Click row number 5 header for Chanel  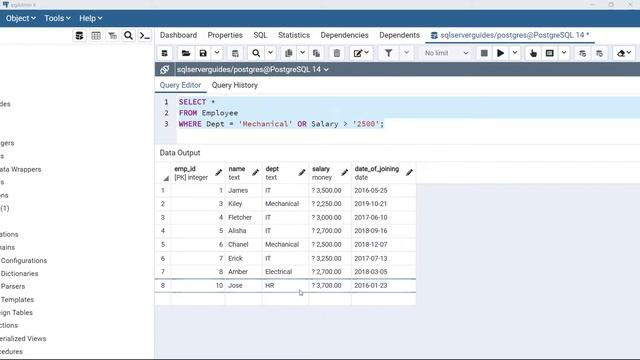(163, 244)
